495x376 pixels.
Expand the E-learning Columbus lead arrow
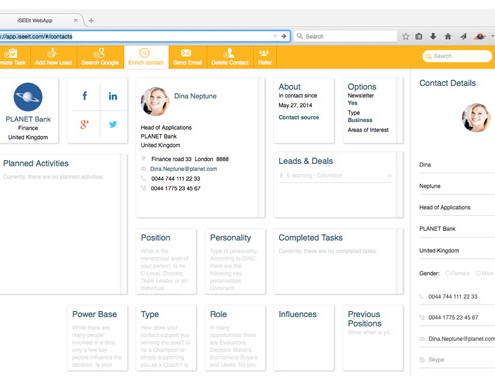[389, 176]
